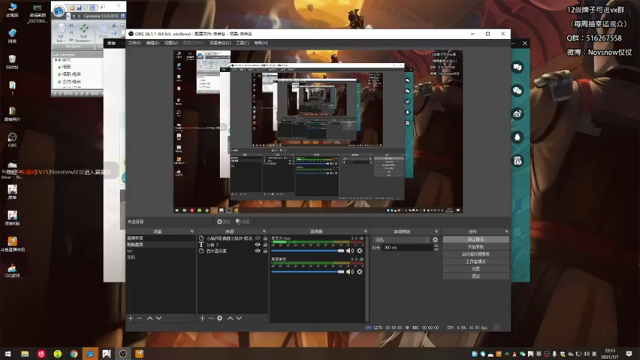The width and height of the screenshot is (640, 360).
Task: Open the last menu in OBS menu bar
Action: [261, 43]
